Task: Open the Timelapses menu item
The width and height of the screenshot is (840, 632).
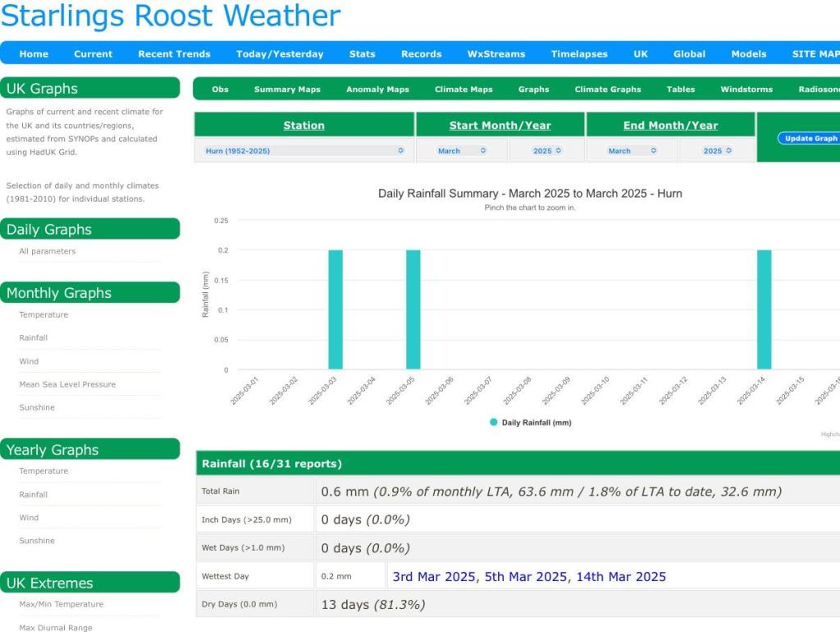Action: point(579,54)
